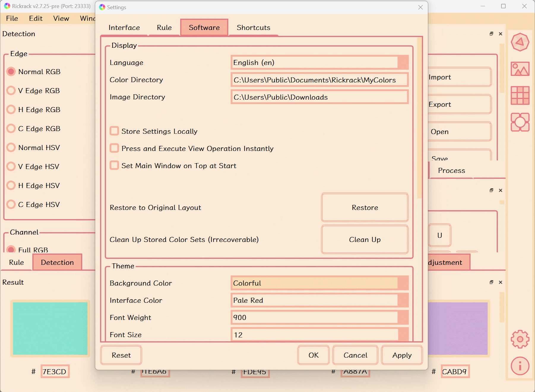This screenshot has width=535, height=392.
Task: Click the Open button
Action: coord(460,132)
